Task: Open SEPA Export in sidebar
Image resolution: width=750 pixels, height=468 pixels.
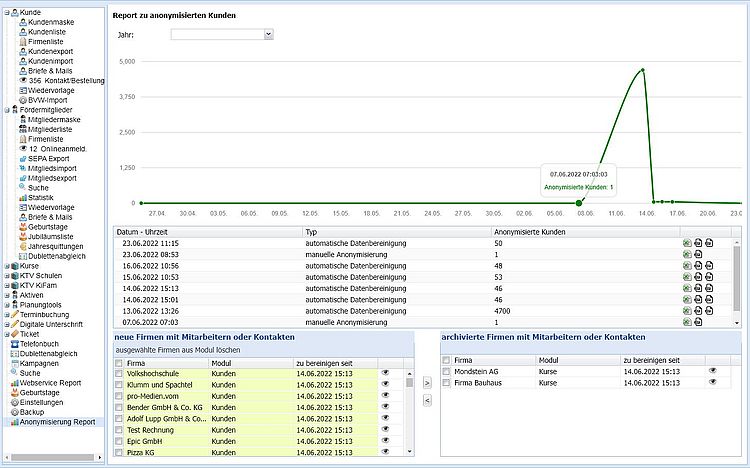Action: [48, 158]
